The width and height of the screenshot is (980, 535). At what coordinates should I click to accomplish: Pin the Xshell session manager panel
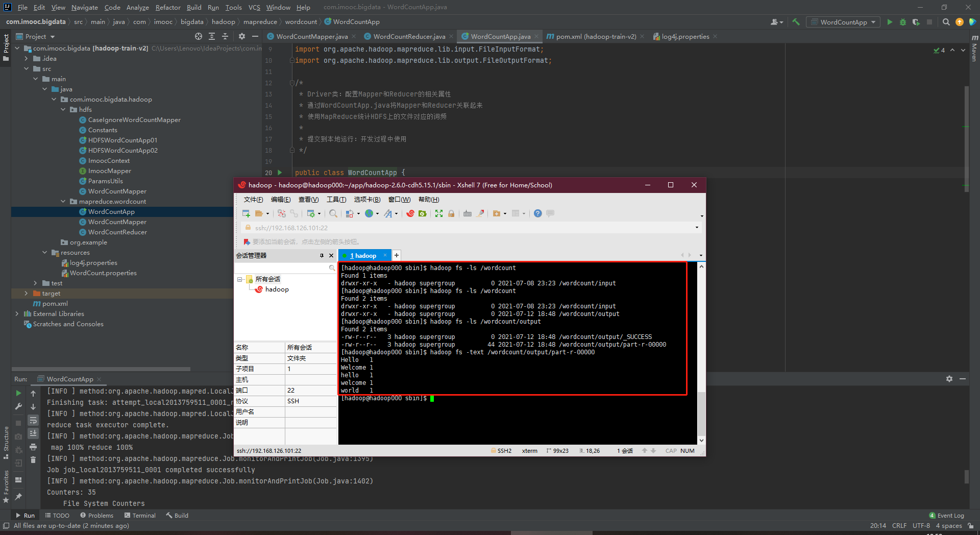coord(322,255)
